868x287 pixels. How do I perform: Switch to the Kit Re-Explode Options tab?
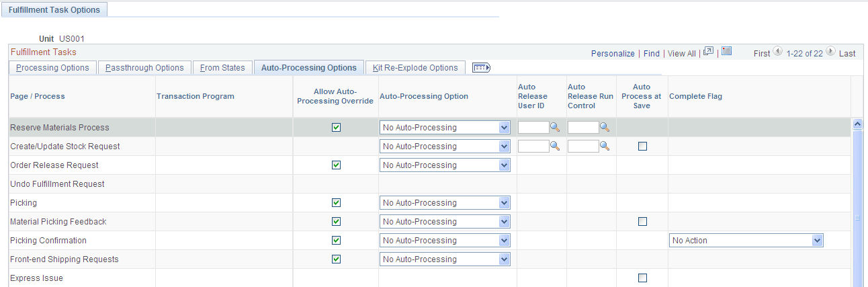pos(415,67)
